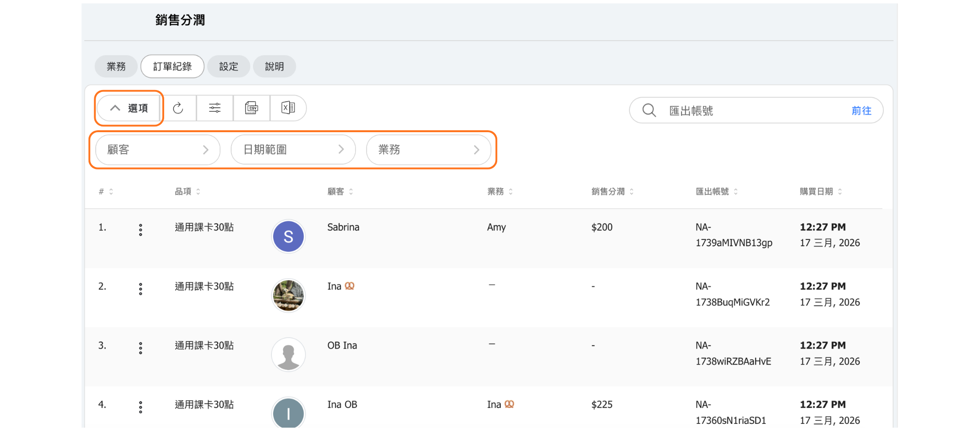Open the 日期範圍 date range filter
Screen dimensions: 980x431
[x=293, y=150]
